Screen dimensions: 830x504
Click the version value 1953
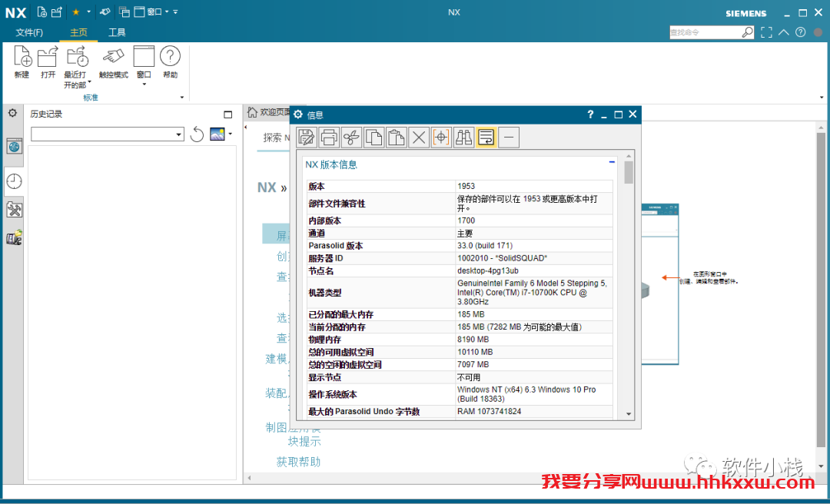(x=466, y=186)
